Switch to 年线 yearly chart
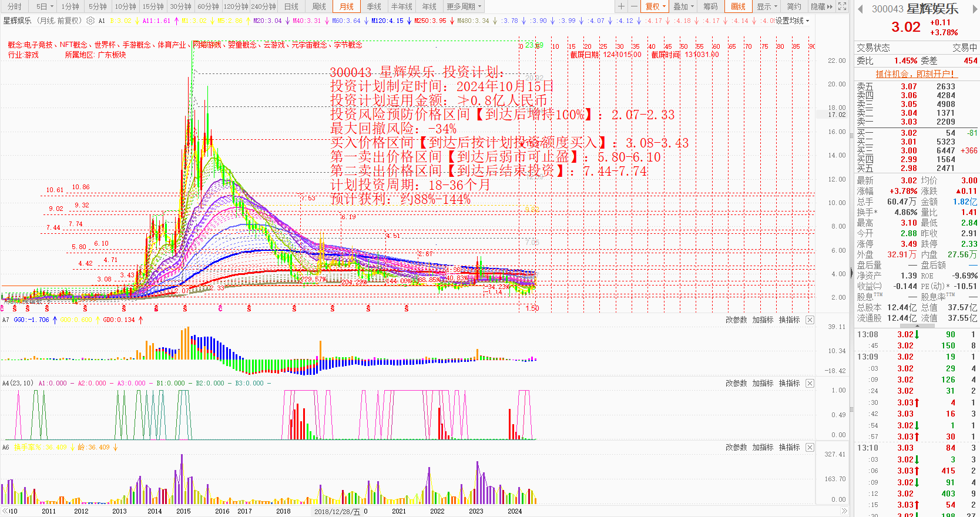Image resolution: width=980 pixels, height=517 pixels. click(x=429, y=6)
